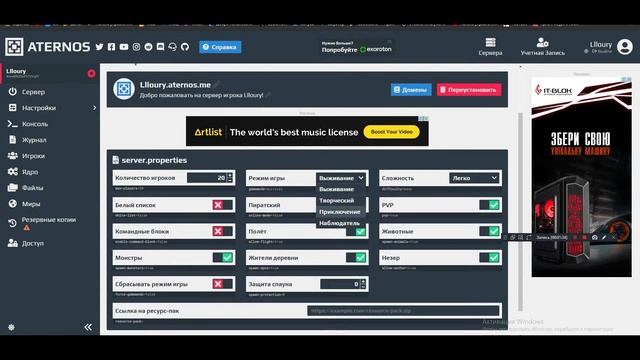Open the exaroton promo link
Screen dimensions: 640x360
pos(356,47)
